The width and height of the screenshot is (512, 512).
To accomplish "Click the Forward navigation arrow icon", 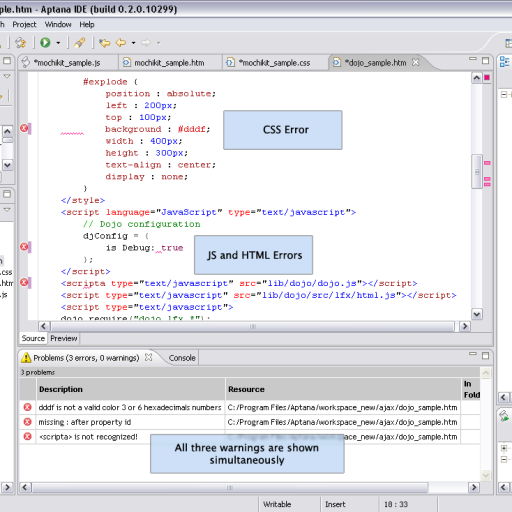I will [x=146, y=42].
